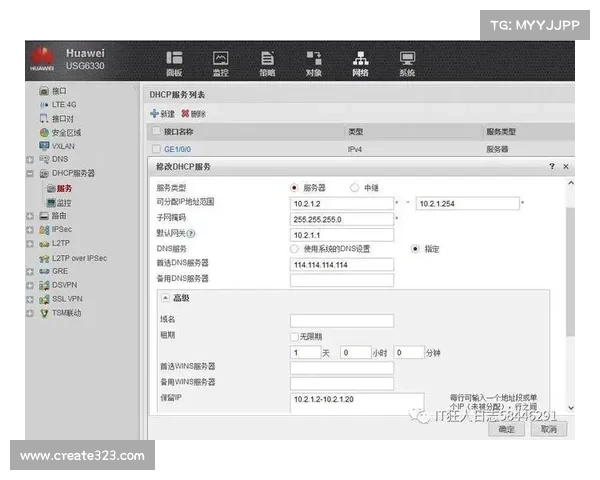Click the DHCP服务器 sidebar icon

pyautogui.click(x=44, y=173)
